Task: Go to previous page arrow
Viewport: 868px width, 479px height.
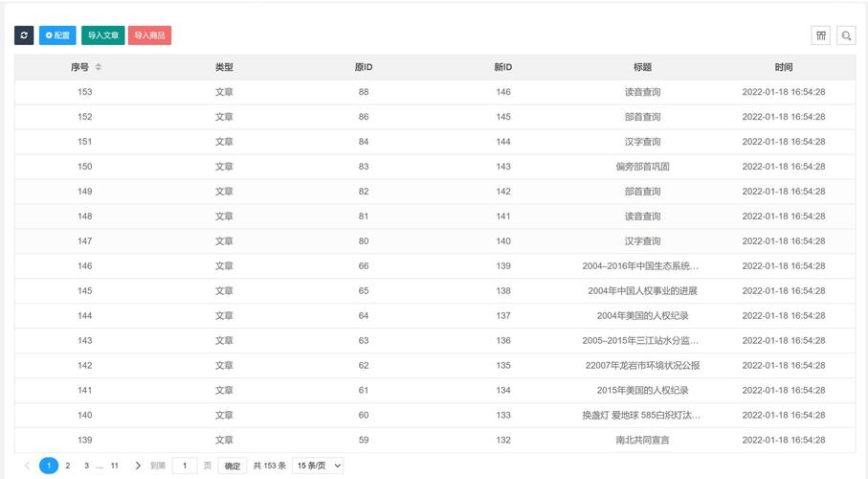Action: coord(27,466)
